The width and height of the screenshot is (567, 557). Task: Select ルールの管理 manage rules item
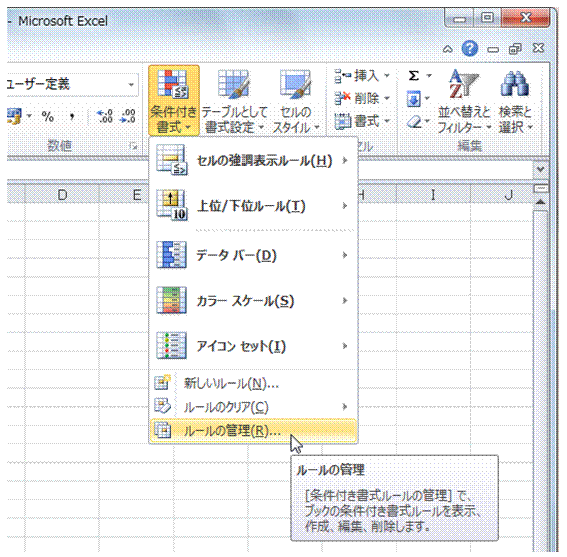[253, 431]
